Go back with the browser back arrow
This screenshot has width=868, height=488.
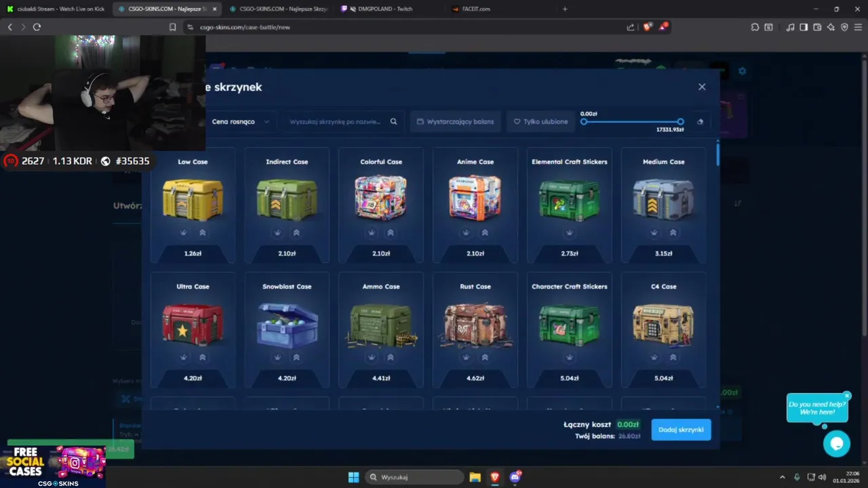[x=9, y=27]
